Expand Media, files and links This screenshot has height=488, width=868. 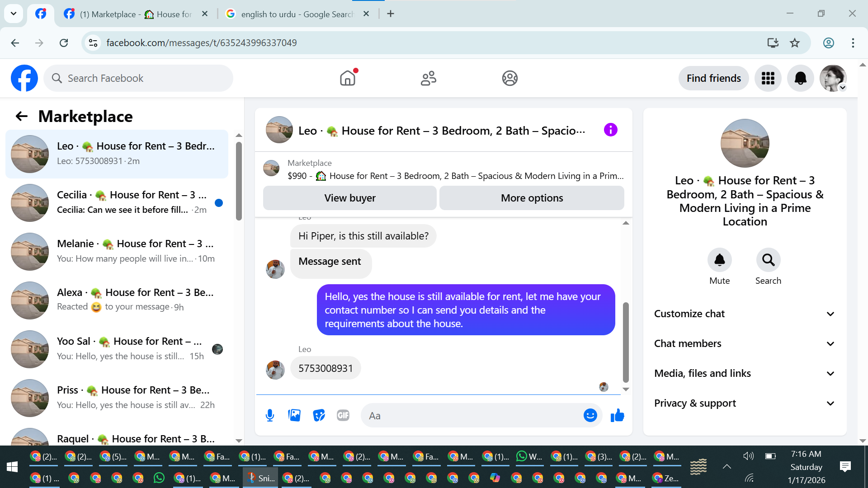(745, 373)
